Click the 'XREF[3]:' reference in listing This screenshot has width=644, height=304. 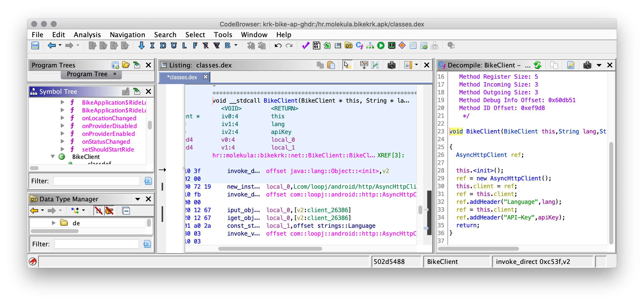(x=391, y=155)
